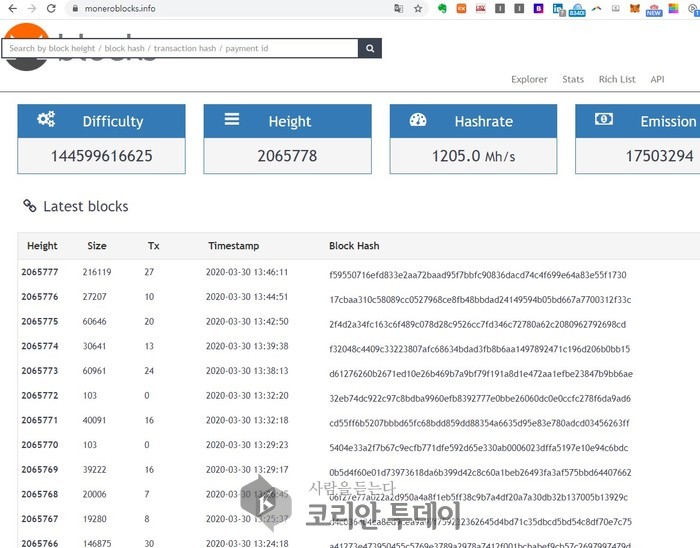
Task: Open the translate page icon
Action: click(x=398, y=8)
